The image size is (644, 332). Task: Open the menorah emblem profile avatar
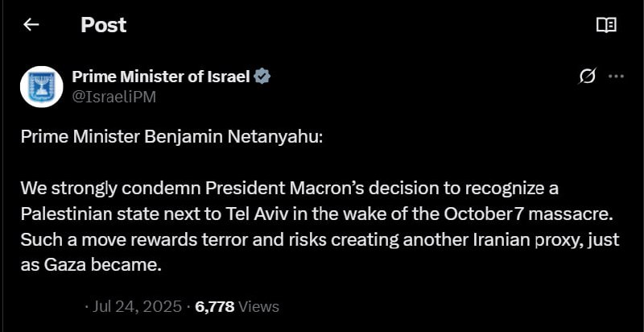coord(42,87)
